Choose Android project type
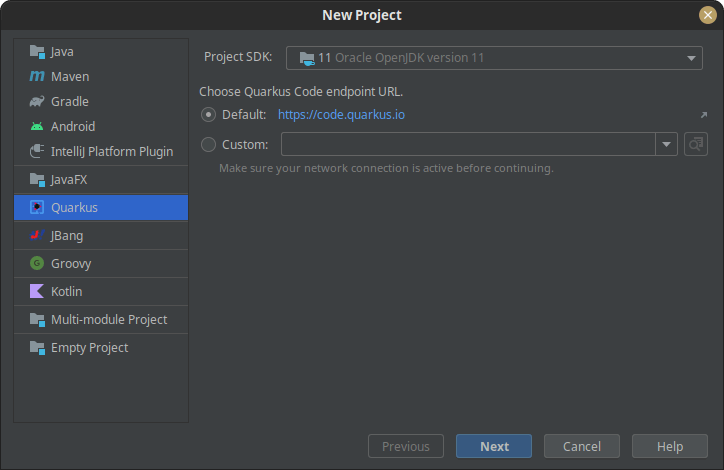Screen dimensions: 724x470 coord(101,126)
